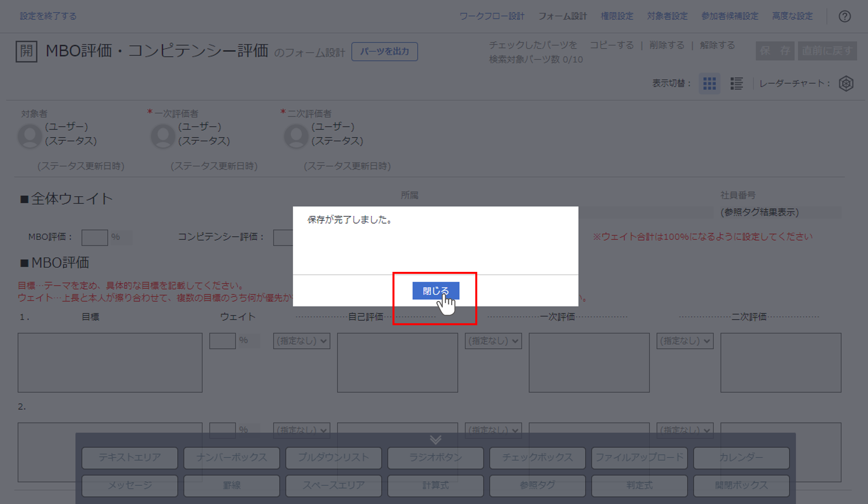Click コピーする for checked parts

(612, 45)
